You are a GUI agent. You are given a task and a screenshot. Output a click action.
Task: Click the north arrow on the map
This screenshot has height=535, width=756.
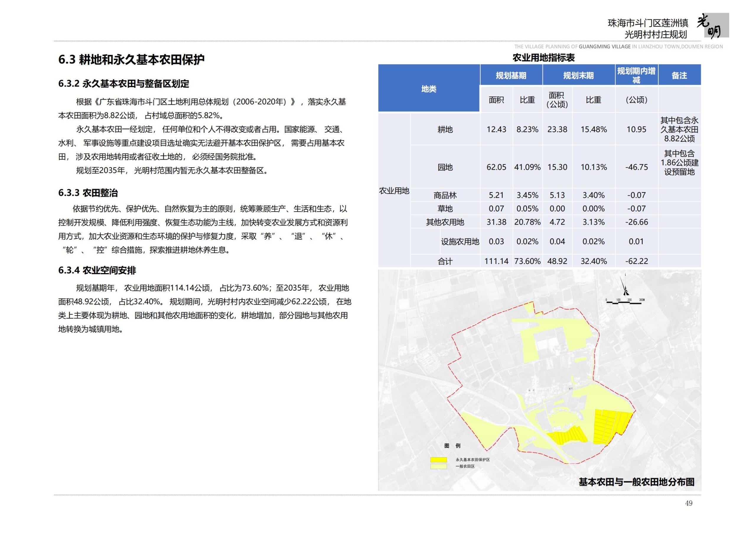tap(624, 284)
